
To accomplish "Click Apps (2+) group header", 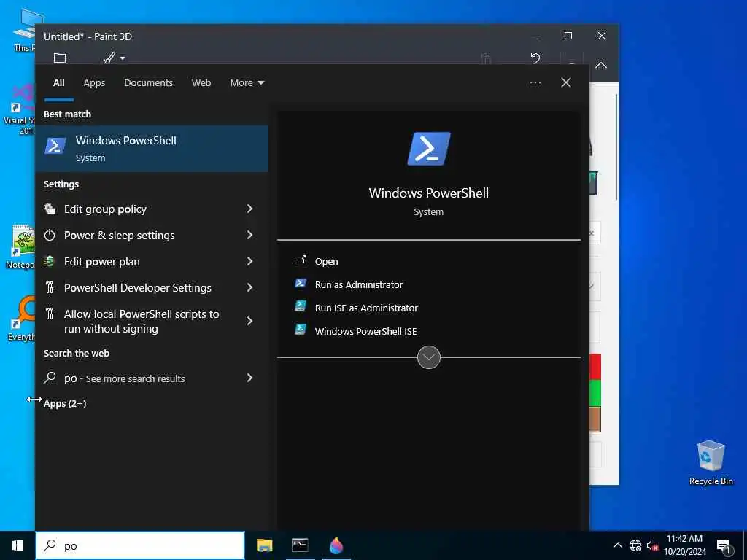I will click(x=65, y=403).
